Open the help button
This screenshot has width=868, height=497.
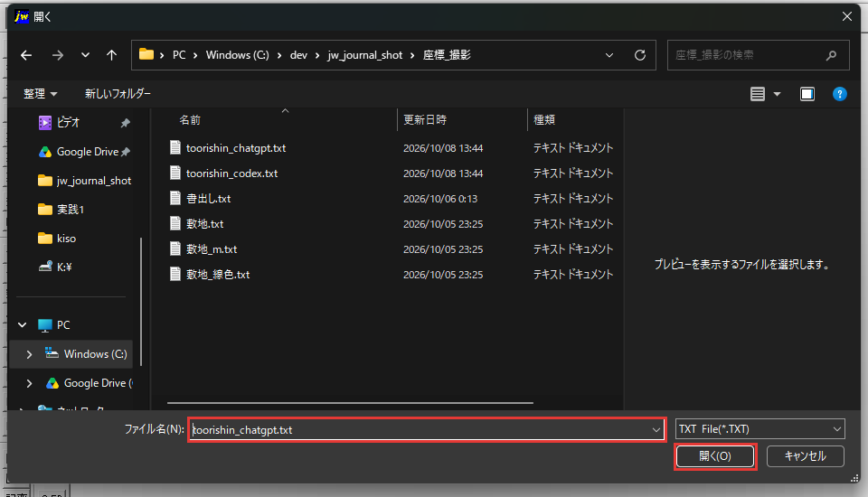840,94
